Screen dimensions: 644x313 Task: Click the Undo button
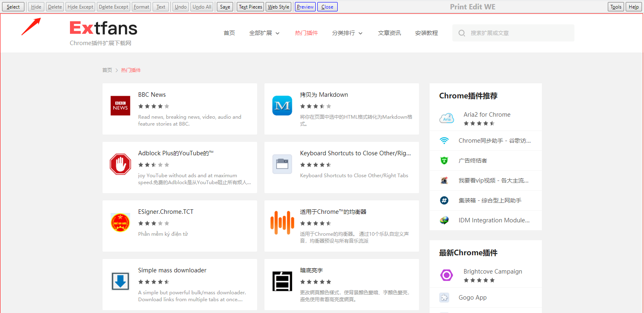coord(181,7)
